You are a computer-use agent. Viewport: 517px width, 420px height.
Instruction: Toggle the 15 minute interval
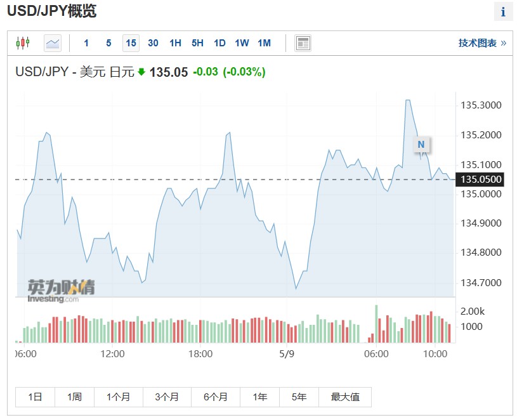(131, 43)
